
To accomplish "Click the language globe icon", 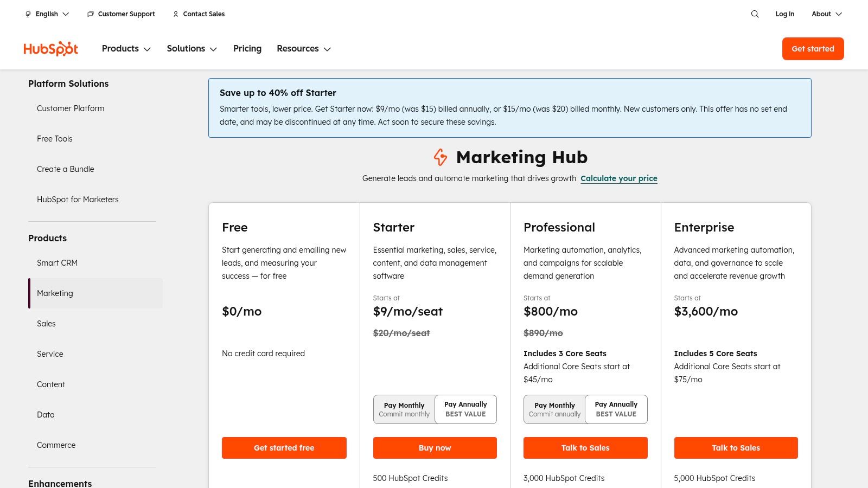I will pos(28,14).
